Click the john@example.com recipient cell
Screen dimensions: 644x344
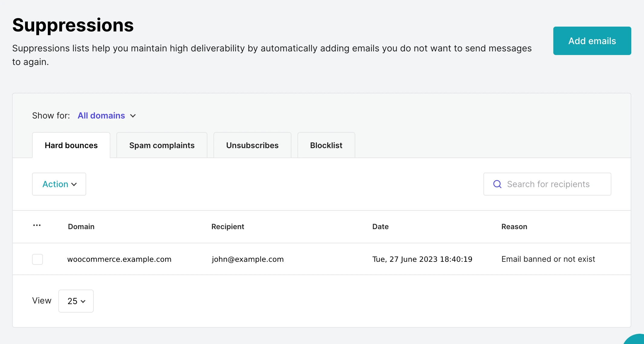(248, 259)
